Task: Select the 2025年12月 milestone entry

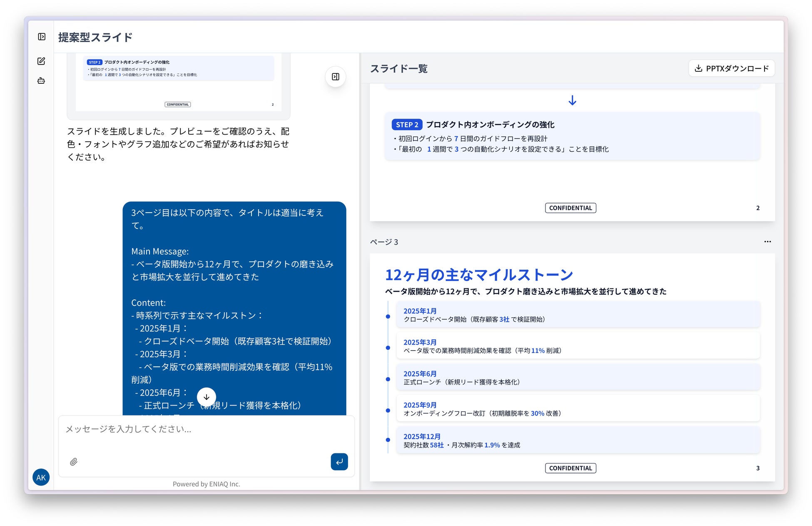Action: pyautogui.click(x=578, y=441)
